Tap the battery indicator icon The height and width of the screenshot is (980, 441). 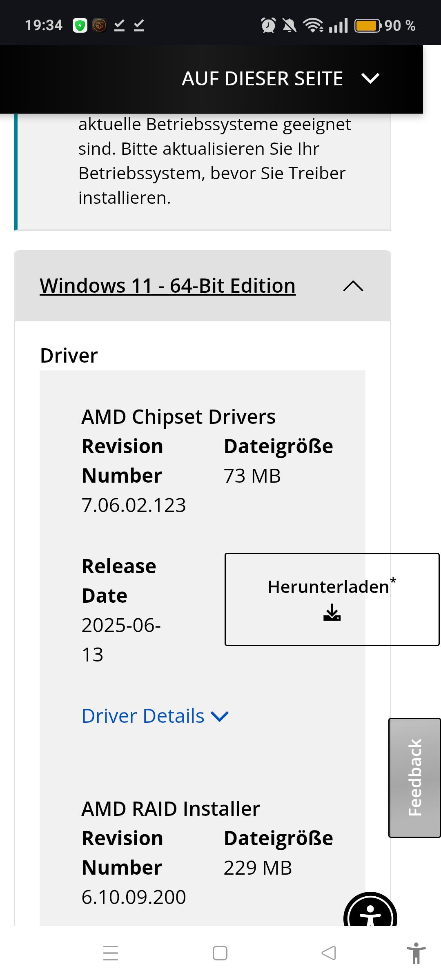pyautogui.click(x=367, y=25)
